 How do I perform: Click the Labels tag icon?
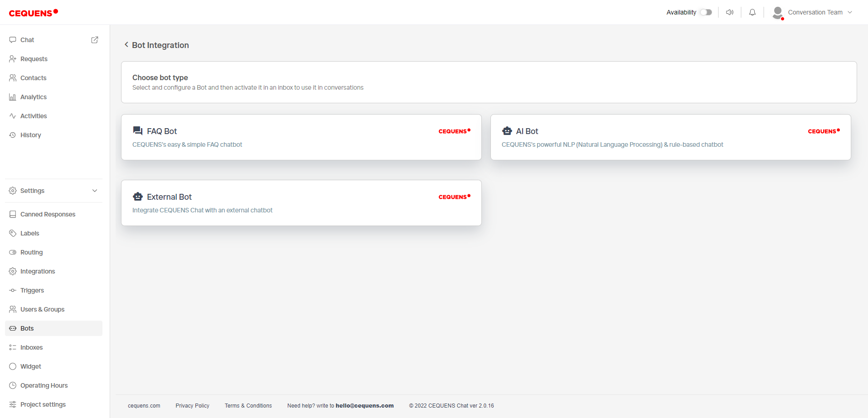(13, 233)
